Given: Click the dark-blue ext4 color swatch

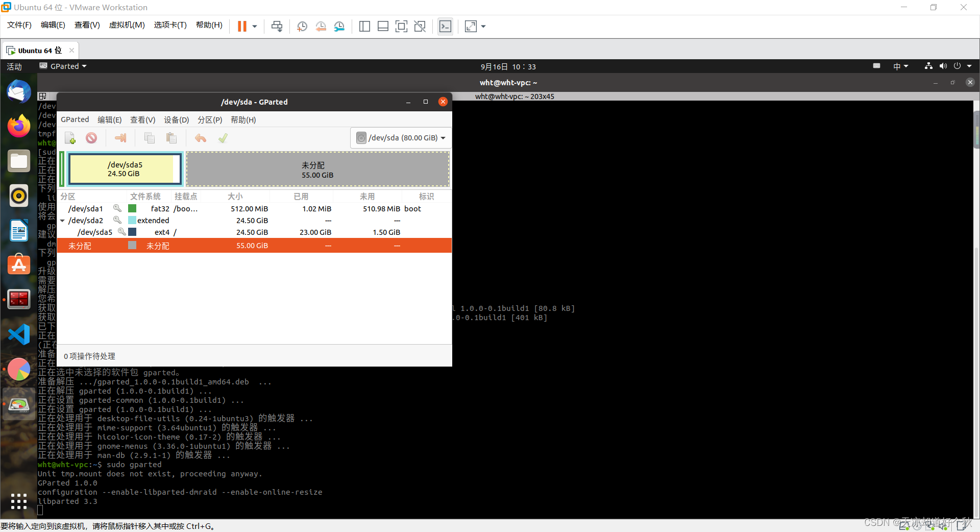Looking at the screenshot, I should pos(132,232).
